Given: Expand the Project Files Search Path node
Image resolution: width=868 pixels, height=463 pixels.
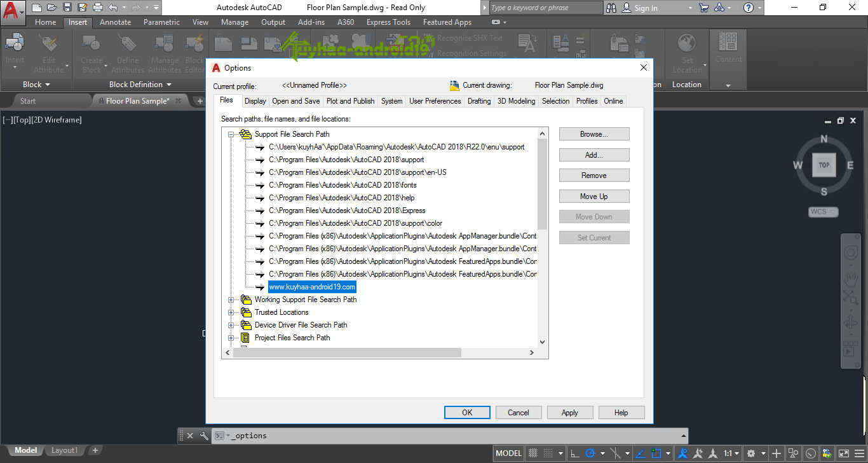Looking at the screenshot, I should [231, 338].
